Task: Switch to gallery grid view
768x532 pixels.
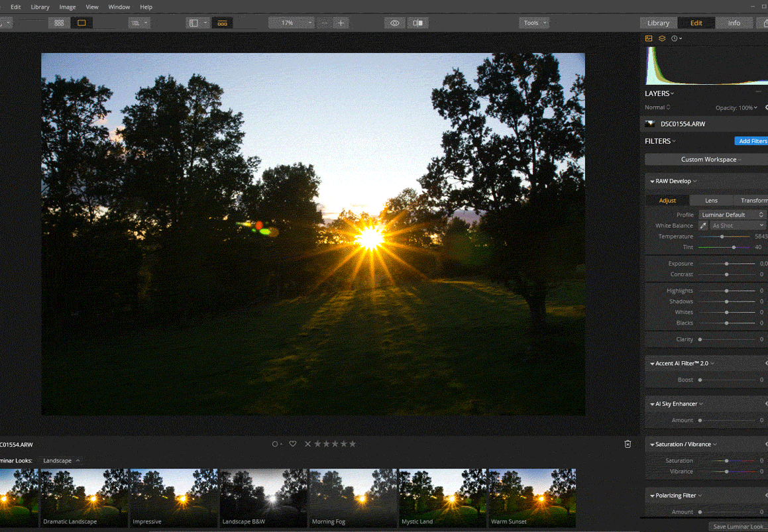Action: coord(59,23)
